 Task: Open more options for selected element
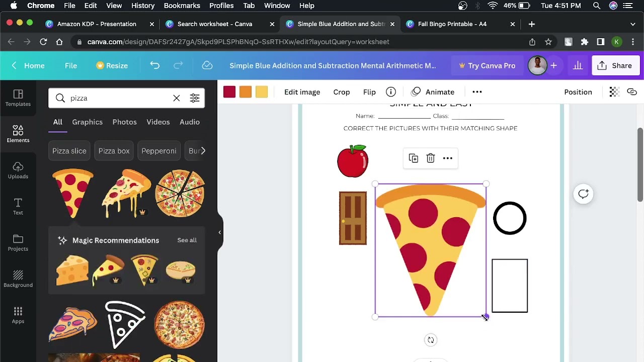[447, 158]
